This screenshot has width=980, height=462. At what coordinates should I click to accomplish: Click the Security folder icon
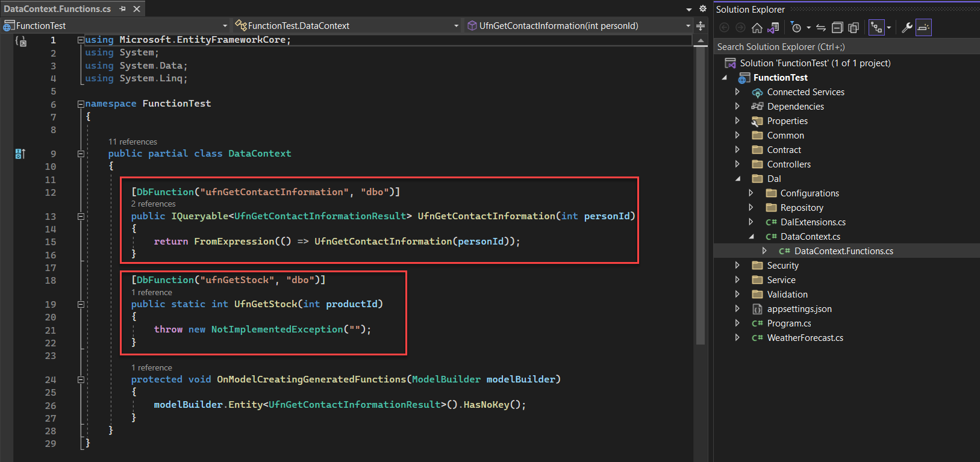(x=757, y=266)
